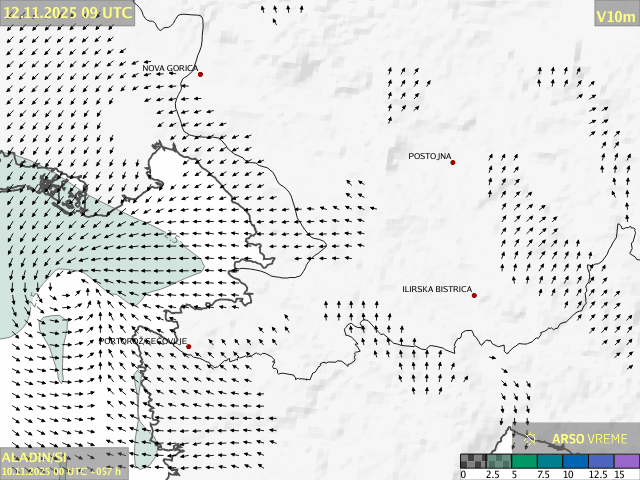640x480 pixels.
Task: Select the indigo 12.5–15 legend swatch
Action: [600, 461]
